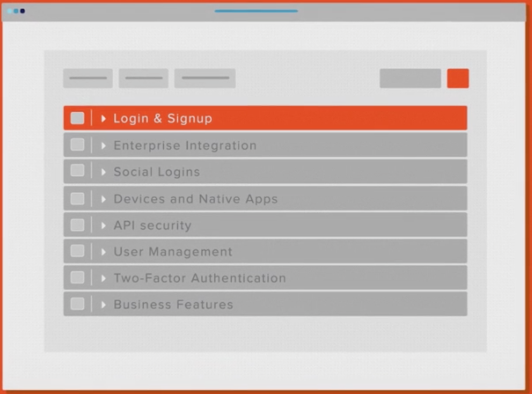Open the Two-Factor Authentication expander arrow
The height and width of the screenshot is (394, 532).
(x=104, y=278)
